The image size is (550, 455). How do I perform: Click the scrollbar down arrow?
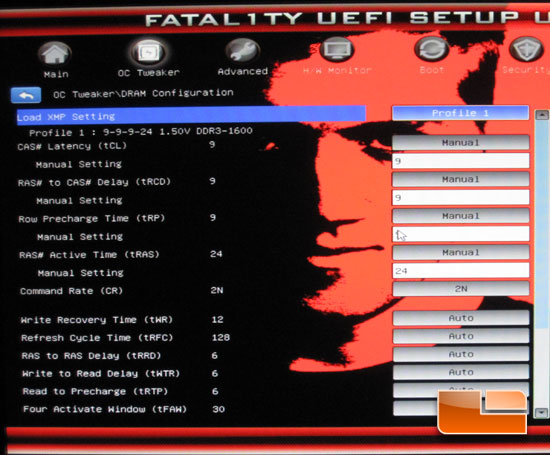pyautogui.click(x=541, y=413)
